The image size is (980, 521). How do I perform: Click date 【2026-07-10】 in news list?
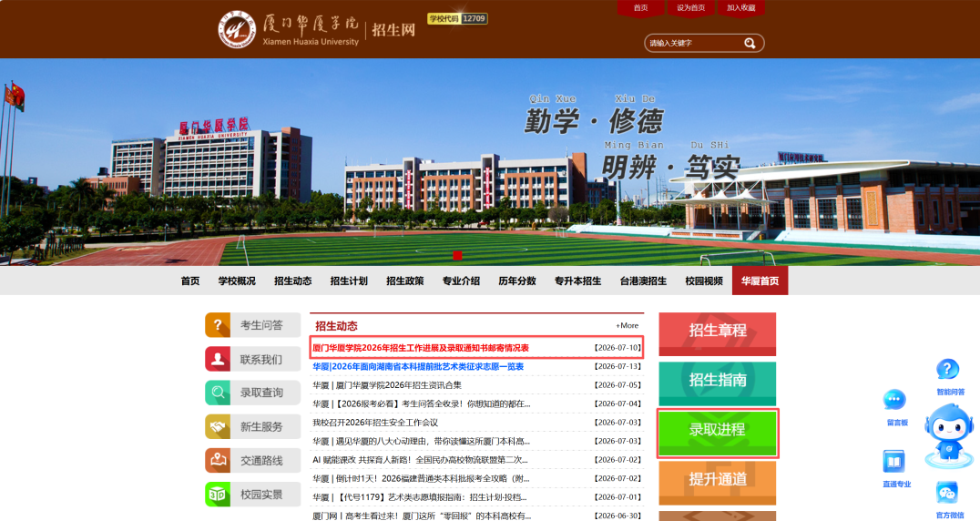pos(618,348)
